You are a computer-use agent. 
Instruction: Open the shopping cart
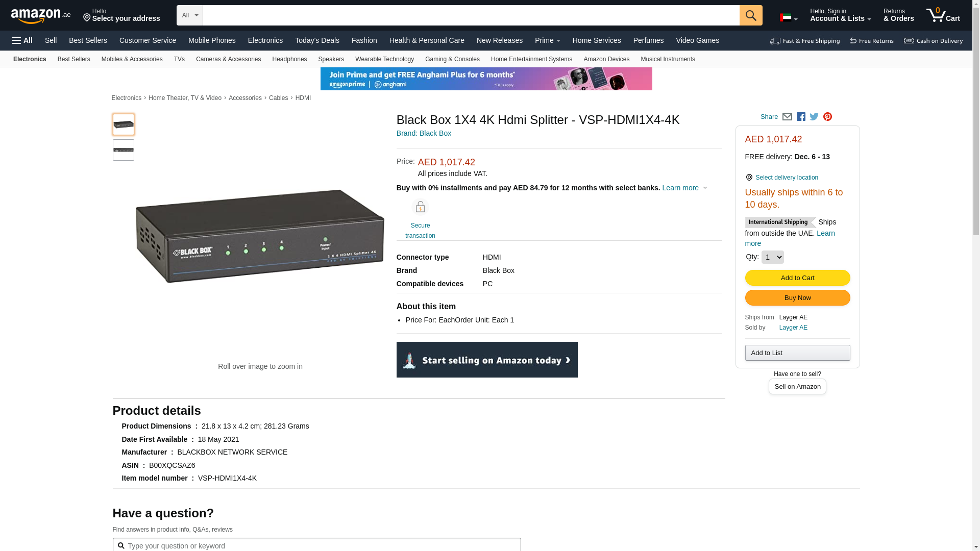(x=943, y=15)
